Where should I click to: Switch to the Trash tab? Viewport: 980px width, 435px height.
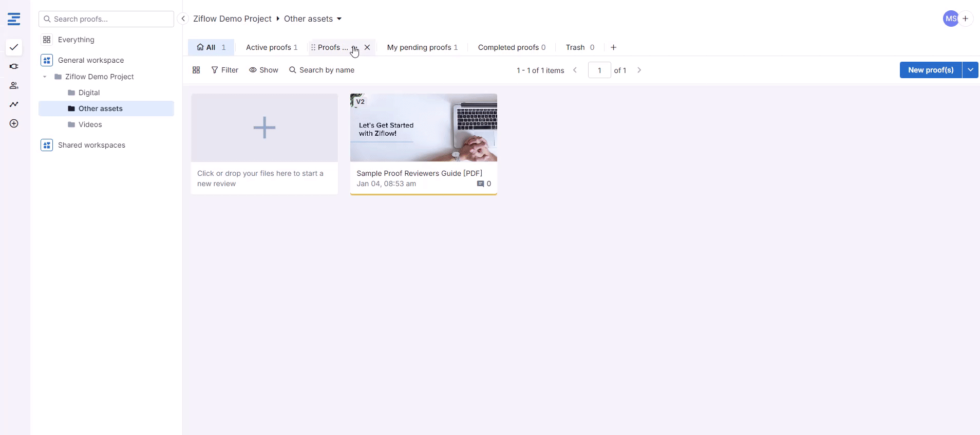579,47
